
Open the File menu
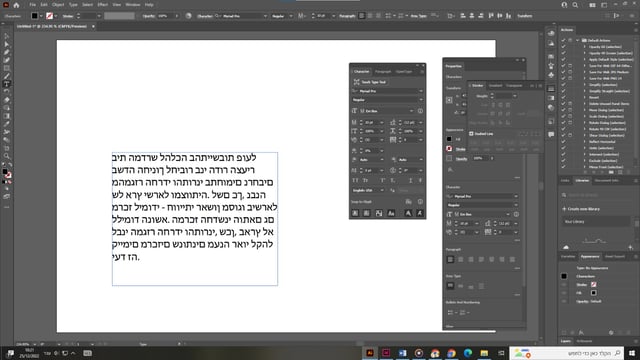(x=32, y=5)
